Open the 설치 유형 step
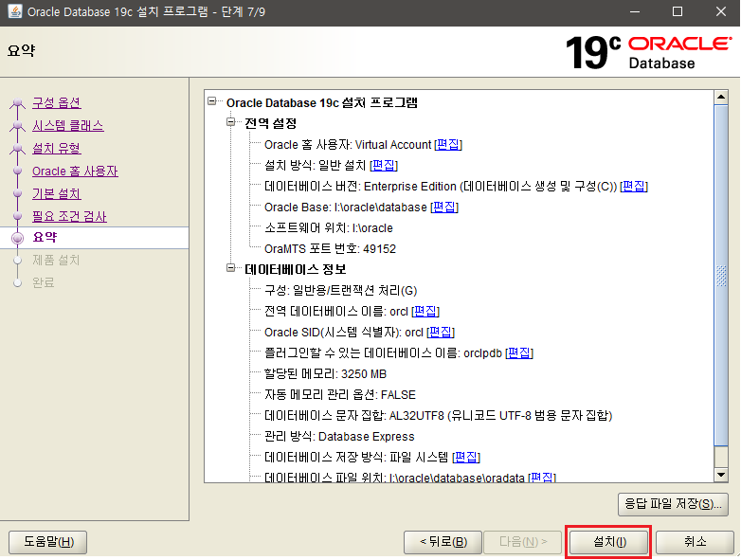 (56, 148)
